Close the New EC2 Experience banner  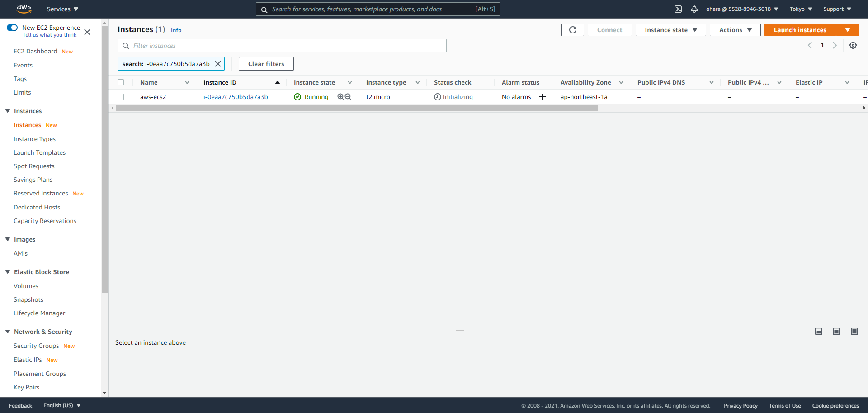[87, 32]
